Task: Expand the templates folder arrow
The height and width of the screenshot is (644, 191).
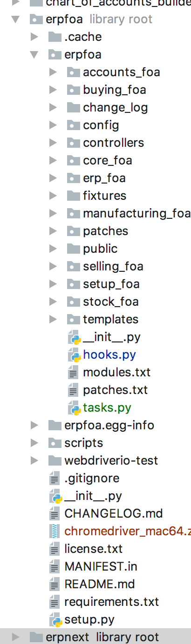Action: (x=53, y=320)
